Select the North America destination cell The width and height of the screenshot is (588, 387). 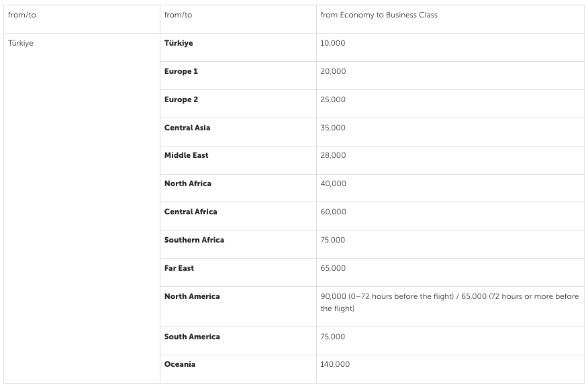point(192,296)
